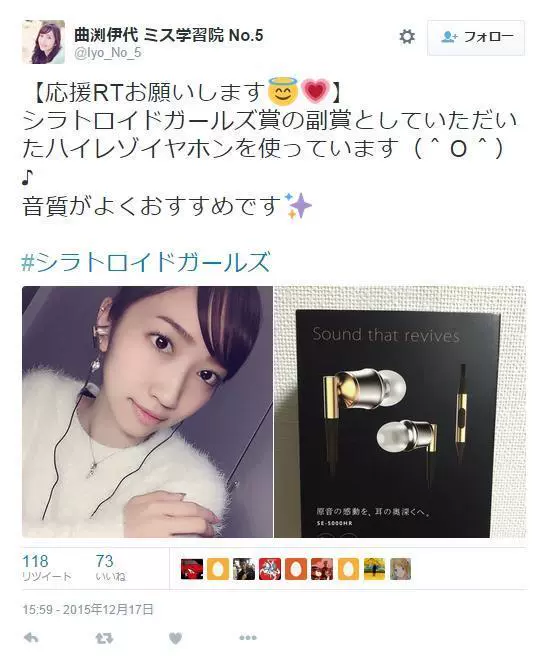Click the フォロー follow button
The height and width of the screenshot is (666, 549).
tap(476, 37)
